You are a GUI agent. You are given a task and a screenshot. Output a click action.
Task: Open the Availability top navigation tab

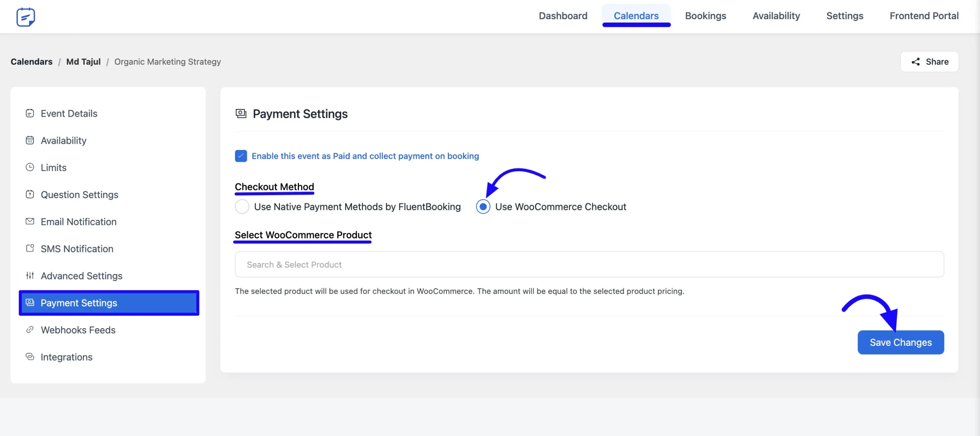tap(776, 16)
